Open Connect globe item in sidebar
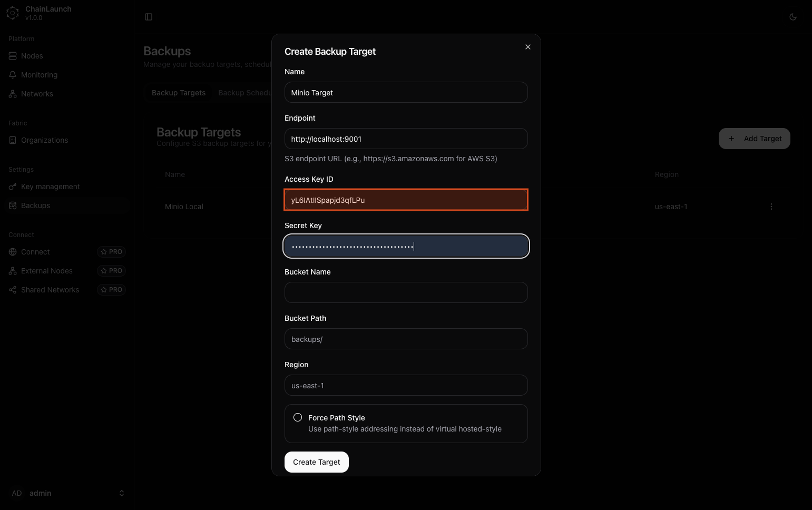 (x=13, y=252)
